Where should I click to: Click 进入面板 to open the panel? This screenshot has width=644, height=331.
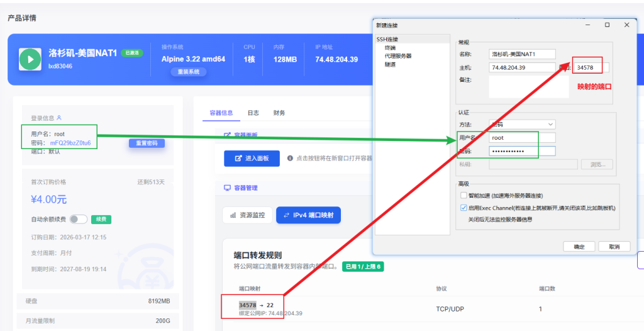[252, 159]
